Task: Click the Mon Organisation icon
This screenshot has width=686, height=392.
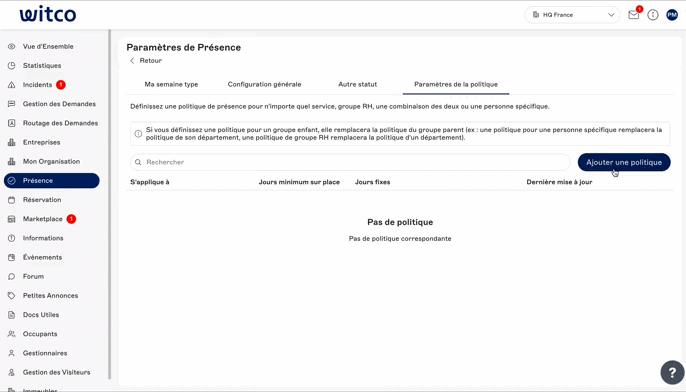Action: coord(11,161)
